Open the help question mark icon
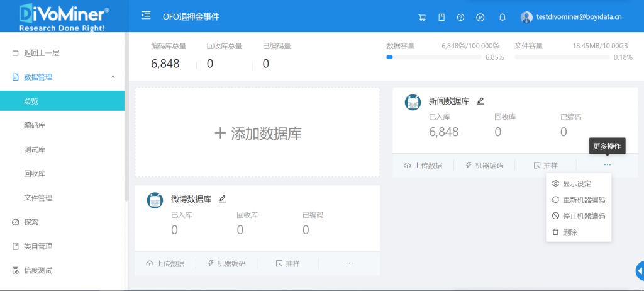The image size is (644, 291). pyautogui.click(x=461, y=17)
